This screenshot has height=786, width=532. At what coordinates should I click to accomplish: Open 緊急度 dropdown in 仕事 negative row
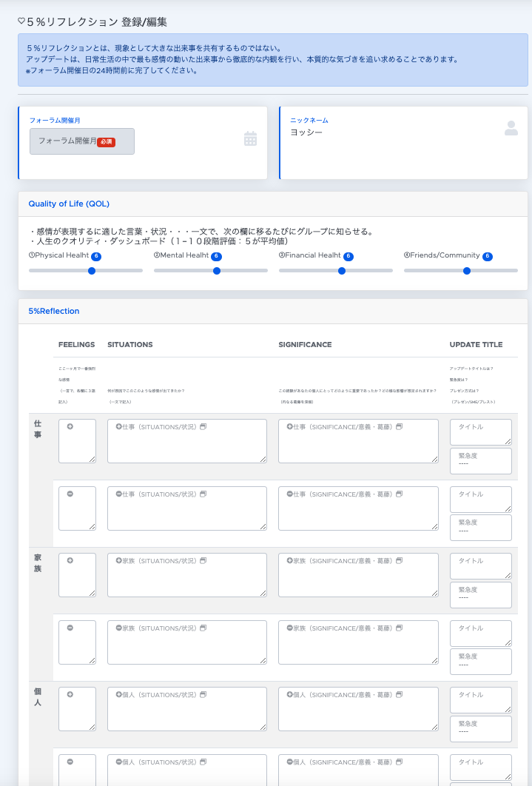click(480, 528)
